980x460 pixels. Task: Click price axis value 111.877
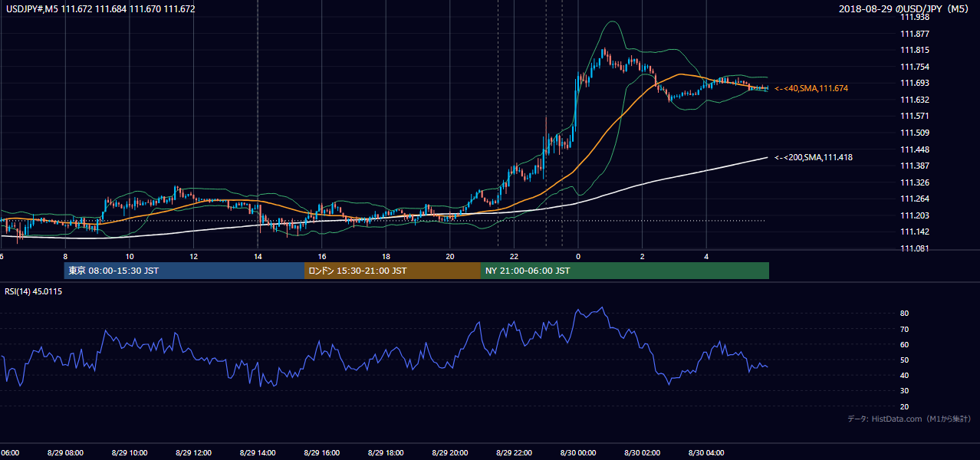pyautogui.click(x=915, y=34)
